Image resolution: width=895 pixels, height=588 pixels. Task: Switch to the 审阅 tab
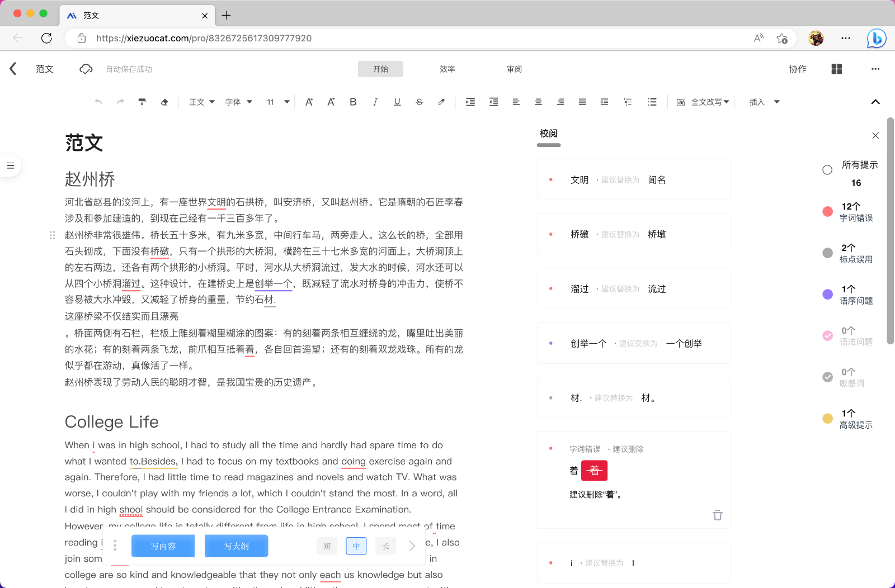click(515, 69)
